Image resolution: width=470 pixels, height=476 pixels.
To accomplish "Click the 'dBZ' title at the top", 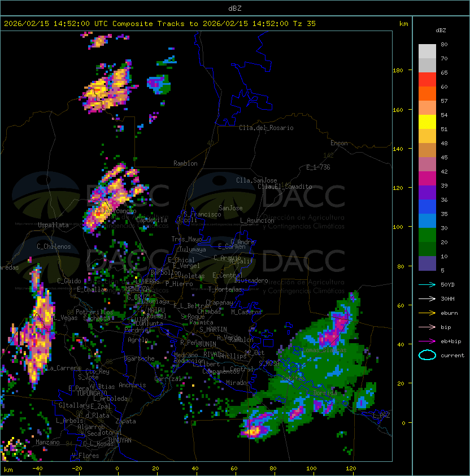I will (x=235, y=8).
